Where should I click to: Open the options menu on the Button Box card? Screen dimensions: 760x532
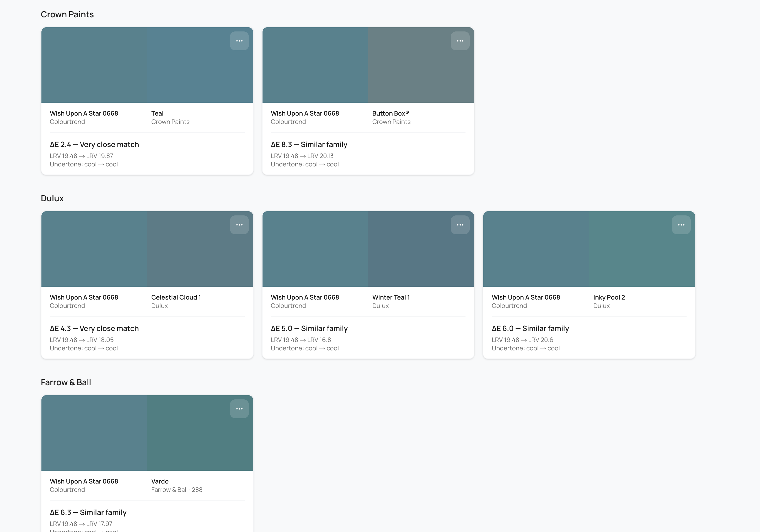click(460, 40)
